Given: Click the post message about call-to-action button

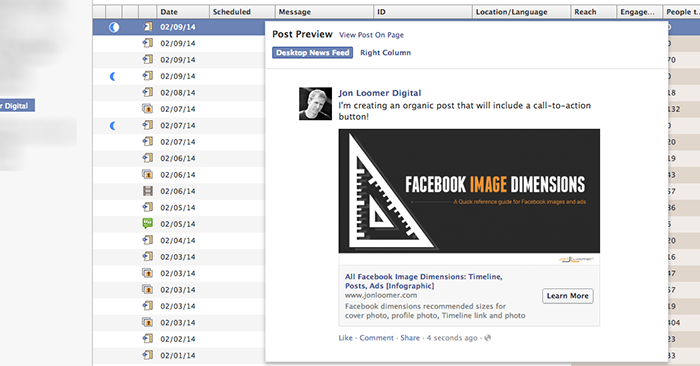Looking at the screenshot, I should (464, 111).
